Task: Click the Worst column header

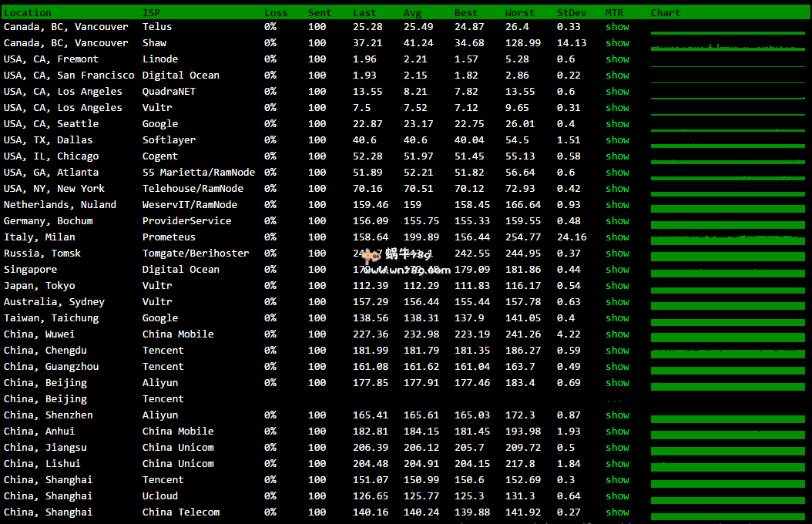Action: tap(519, 12)
